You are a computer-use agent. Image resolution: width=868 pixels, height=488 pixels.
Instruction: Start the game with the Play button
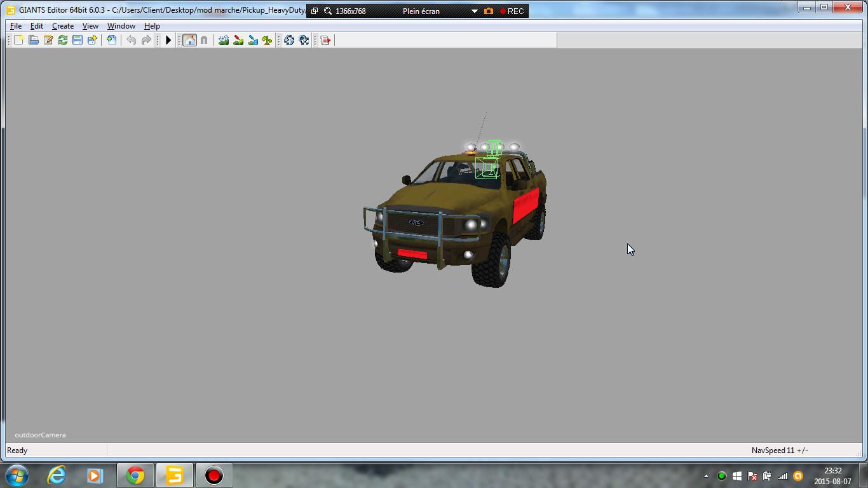(168, 40)
